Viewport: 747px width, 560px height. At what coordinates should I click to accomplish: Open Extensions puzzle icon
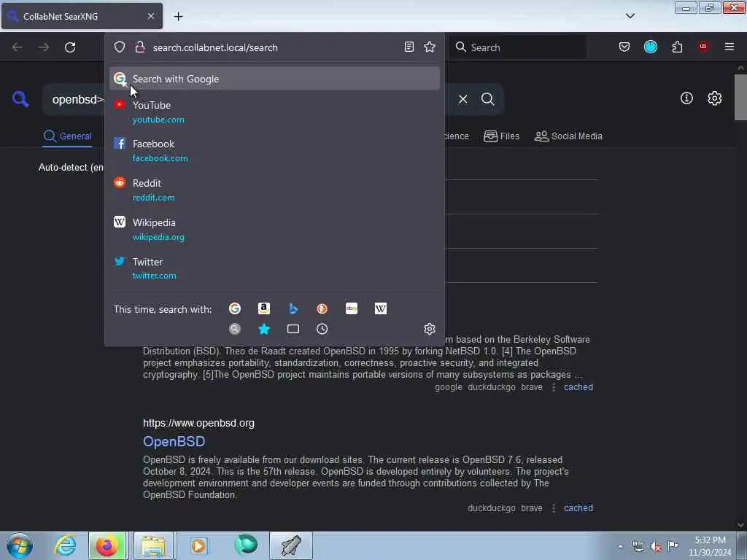[x=678, y=47]
